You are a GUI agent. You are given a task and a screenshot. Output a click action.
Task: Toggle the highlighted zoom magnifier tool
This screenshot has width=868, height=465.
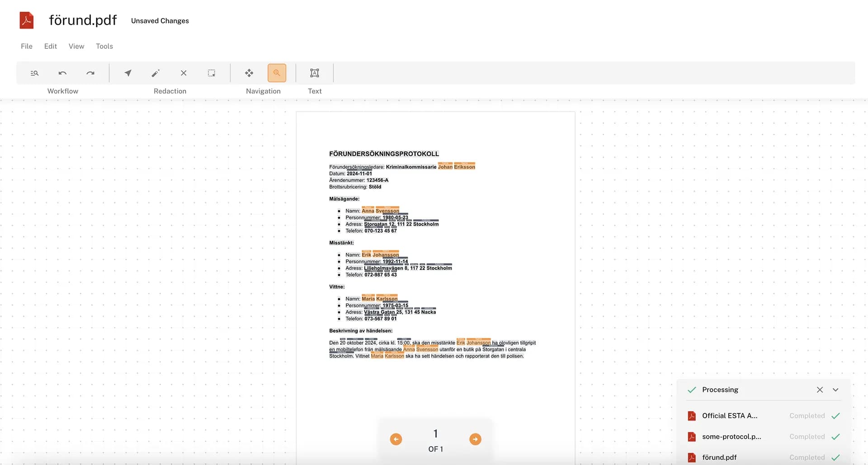[x=277, y=73]
